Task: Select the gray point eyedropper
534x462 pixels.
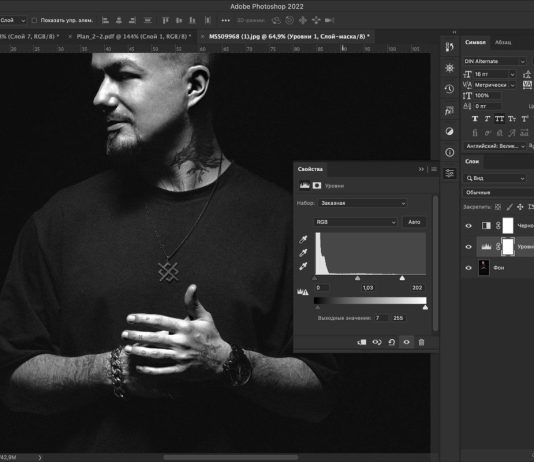Action: click(x=303, y=253)
